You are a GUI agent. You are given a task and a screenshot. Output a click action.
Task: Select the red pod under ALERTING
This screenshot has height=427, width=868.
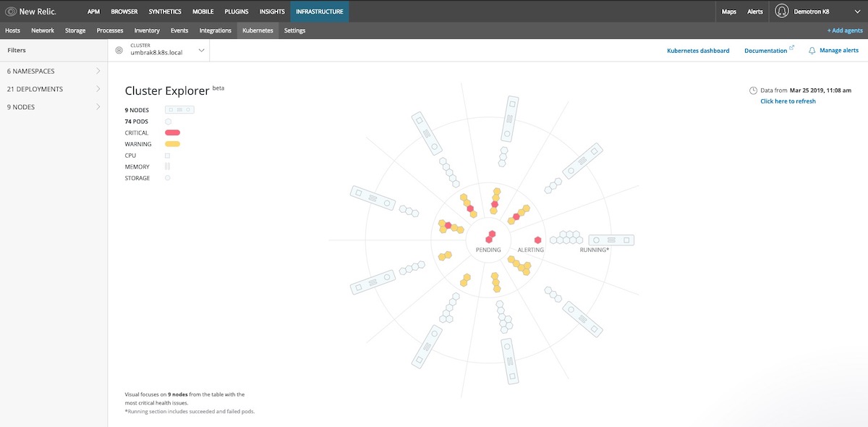[x=537, y=240]
